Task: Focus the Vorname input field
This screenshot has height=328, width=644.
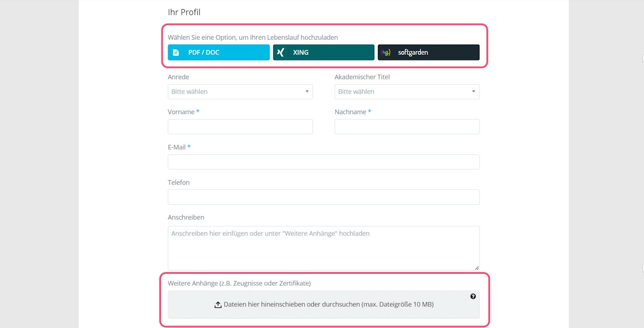Action: tap(240, 127)
